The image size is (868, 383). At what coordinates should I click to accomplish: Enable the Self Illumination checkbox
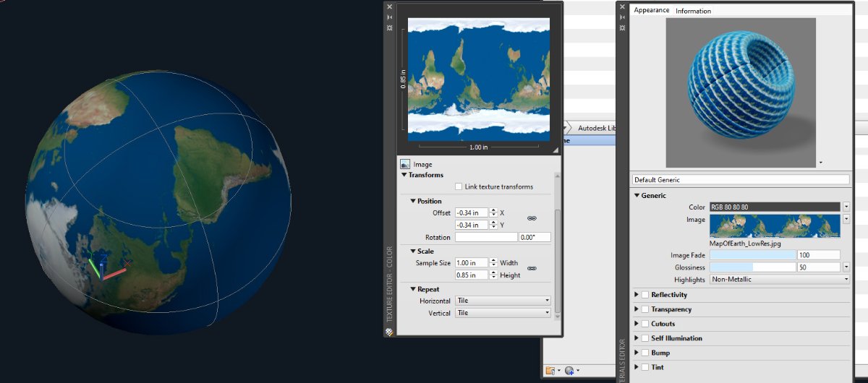(645, 338)
